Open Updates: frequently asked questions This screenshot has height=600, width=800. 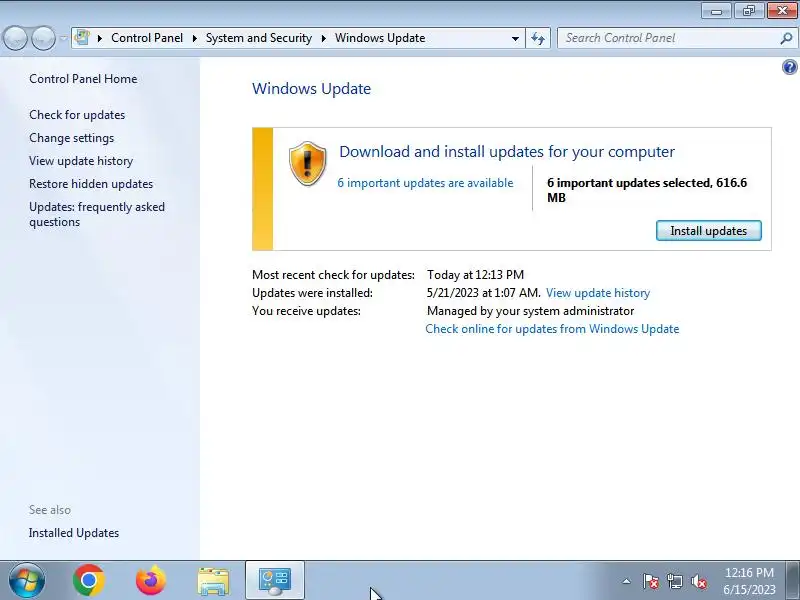pos(97,214)
